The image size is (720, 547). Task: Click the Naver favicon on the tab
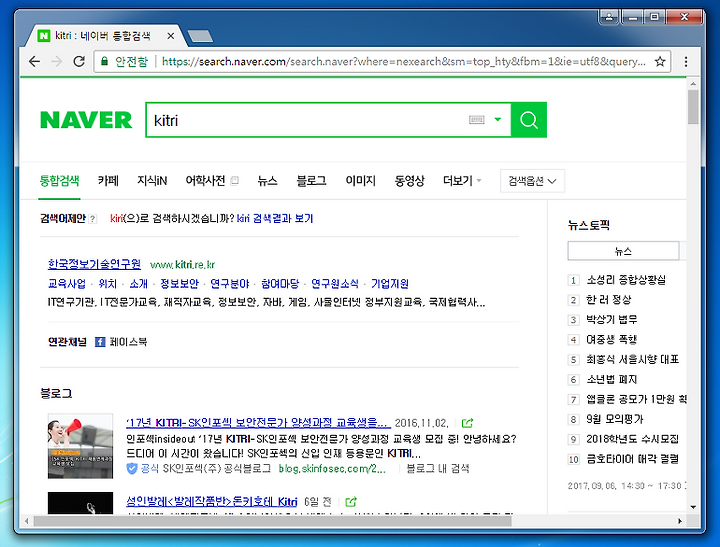(x=44, y=35)
